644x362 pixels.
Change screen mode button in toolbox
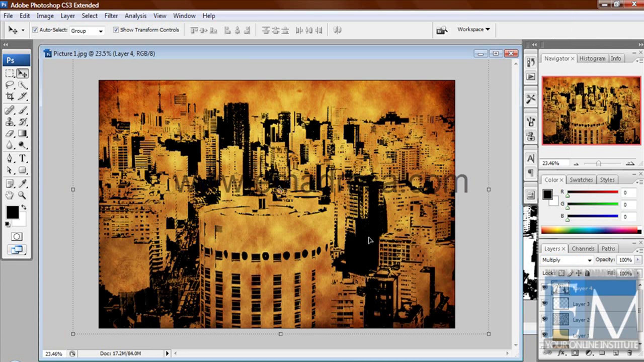pos(17,250)
